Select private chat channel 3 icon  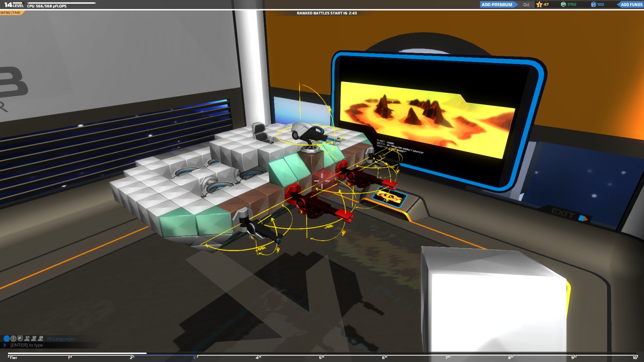(41, 339)
